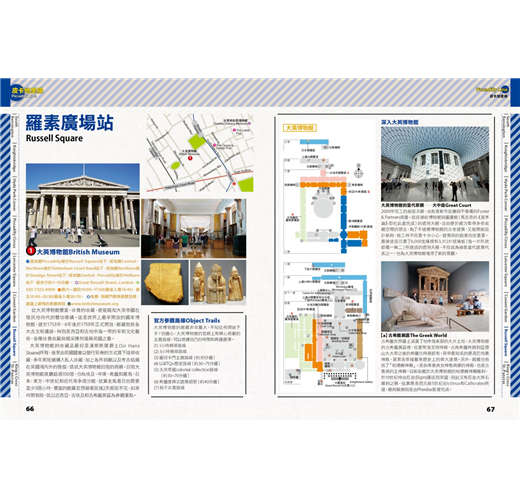Select Knightsbridge in the right side index
Screen dimensions: 520x500
(506, 158)
